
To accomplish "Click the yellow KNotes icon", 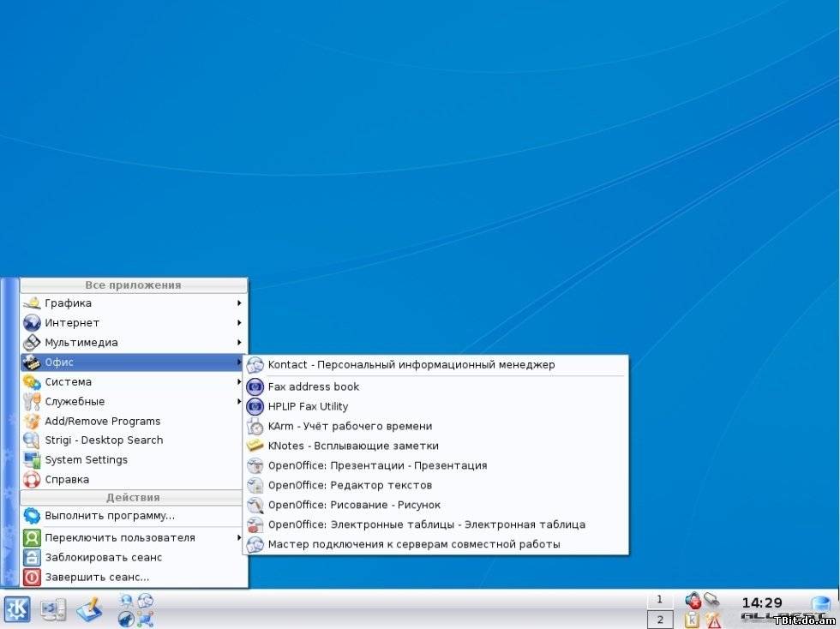I will (x=255, y=446).
